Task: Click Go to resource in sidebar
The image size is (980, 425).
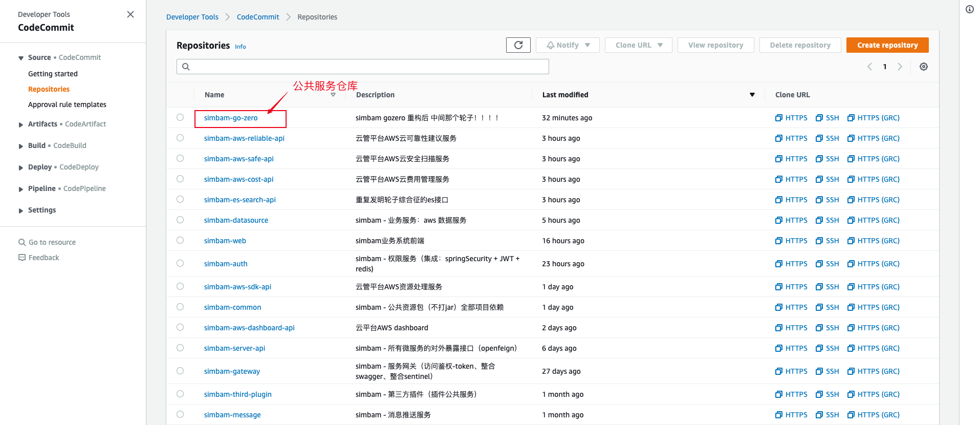Action: click(47, 242)
